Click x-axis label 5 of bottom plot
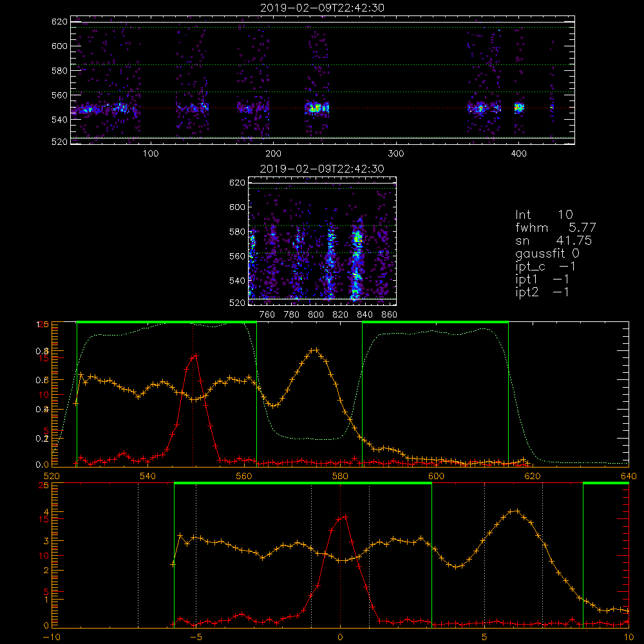 (x=485, y=637)
